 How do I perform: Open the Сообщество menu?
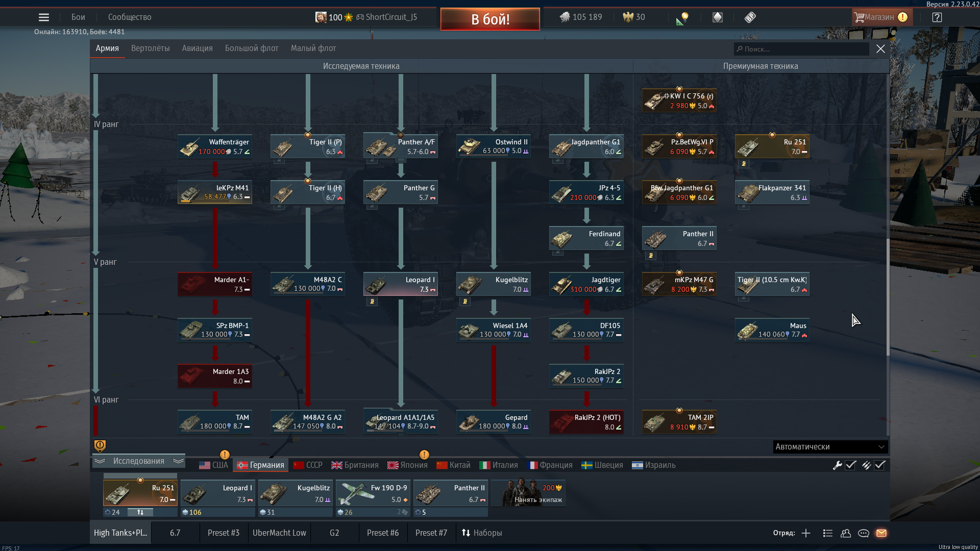pyautogui.click(x=130, y=17)
